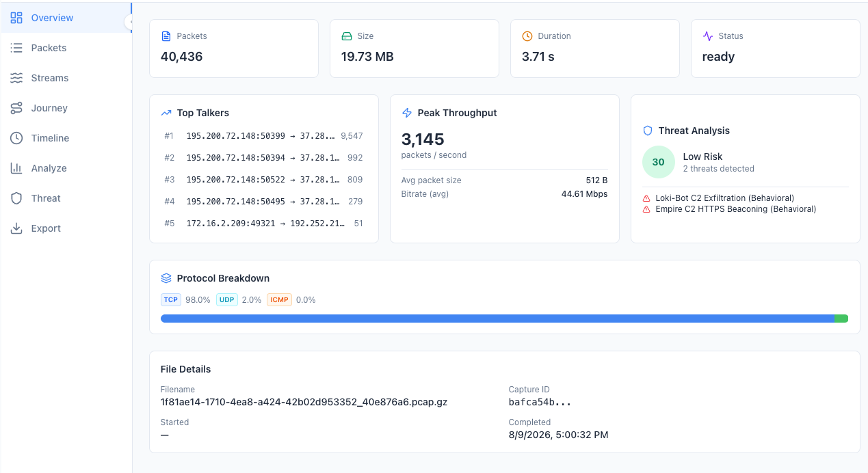Click the Overview grid icon in sidebar
This screenshot has height=473, width=868.
tap(16, 18)
